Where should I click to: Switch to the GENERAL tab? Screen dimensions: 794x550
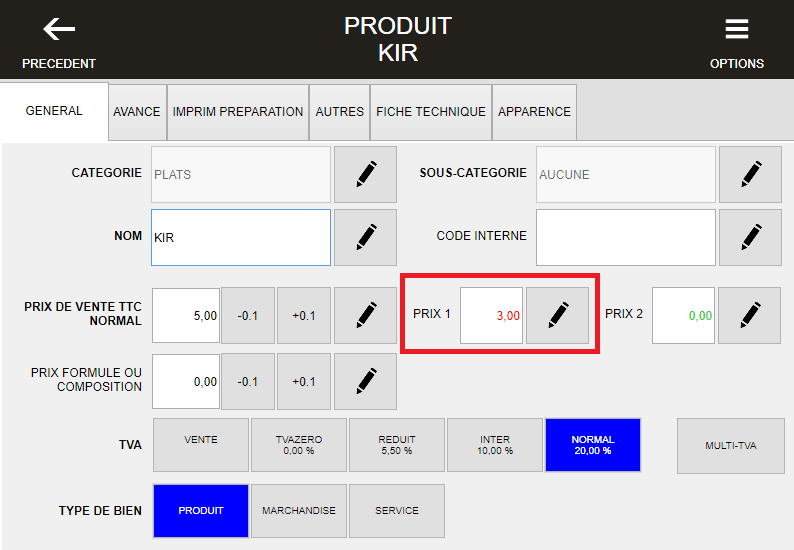pyautogui.click(x=54, y=111)
